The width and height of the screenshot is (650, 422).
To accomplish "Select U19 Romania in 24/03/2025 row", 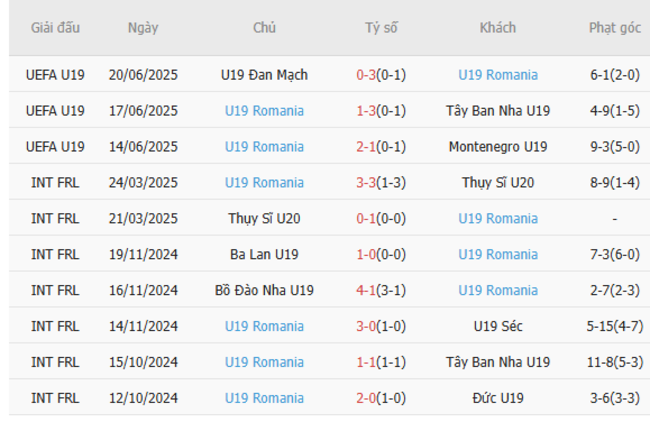I will pos(264,183).
